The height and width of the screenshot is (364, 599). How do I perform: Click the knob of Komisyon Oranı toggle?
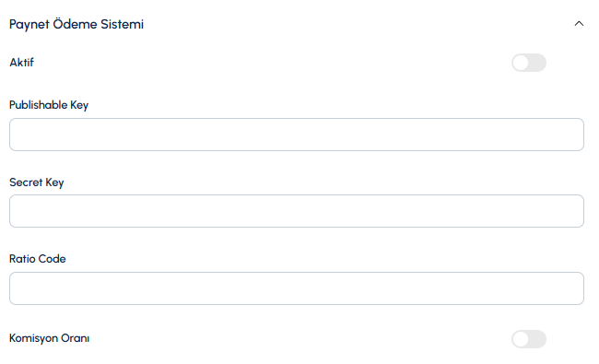521,339
